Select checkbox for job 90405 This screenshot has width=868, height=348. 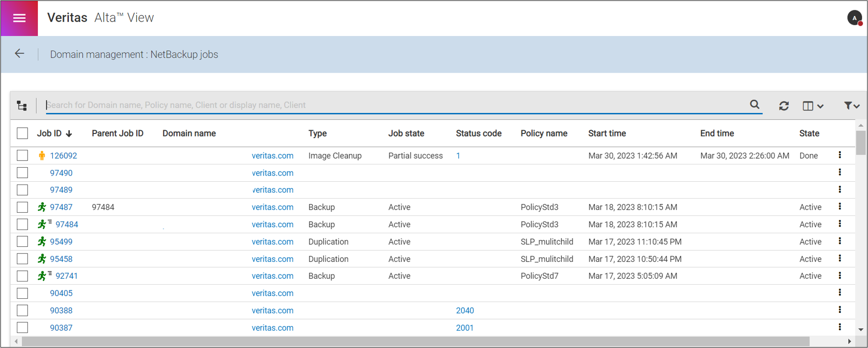click(22, 293)
